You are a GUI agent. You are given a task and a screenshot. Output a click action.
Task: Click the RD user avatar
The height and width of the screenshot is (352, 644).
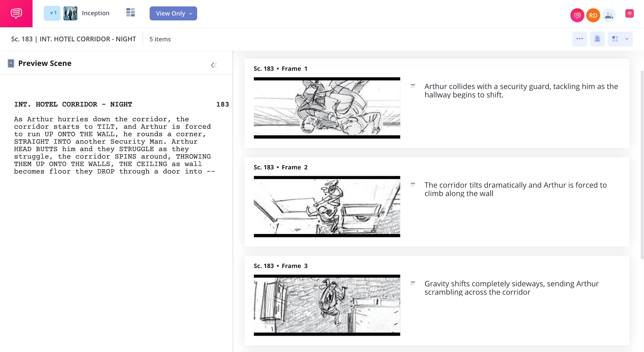[x=593, y=15]
